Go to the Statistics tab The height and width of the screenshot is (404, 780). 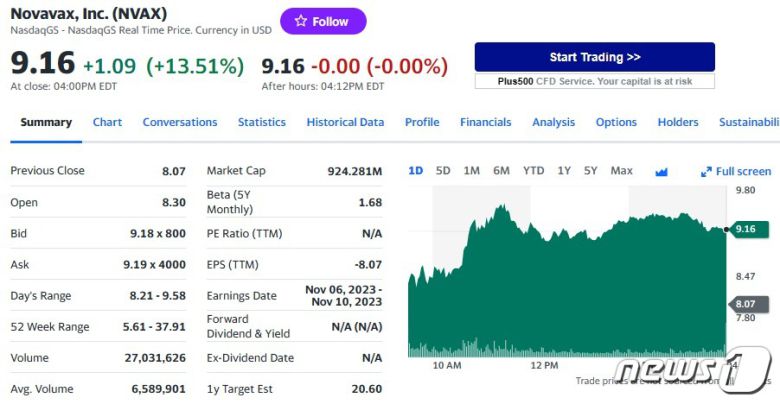tap(261, 122)
